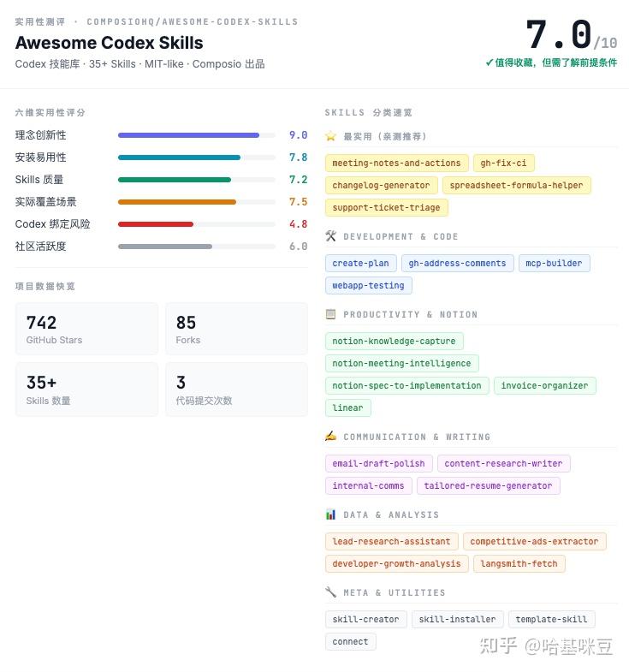This screenshot has width=629, height=672.
Task: Select the webapp-testing tag
Action: tap(369, 285)
